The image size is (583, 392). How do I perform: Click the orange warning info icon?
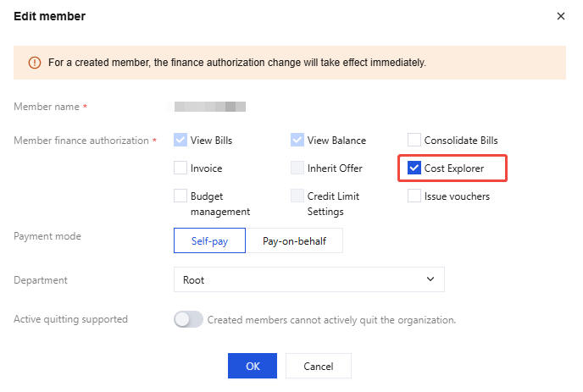[x=34, y=63]
